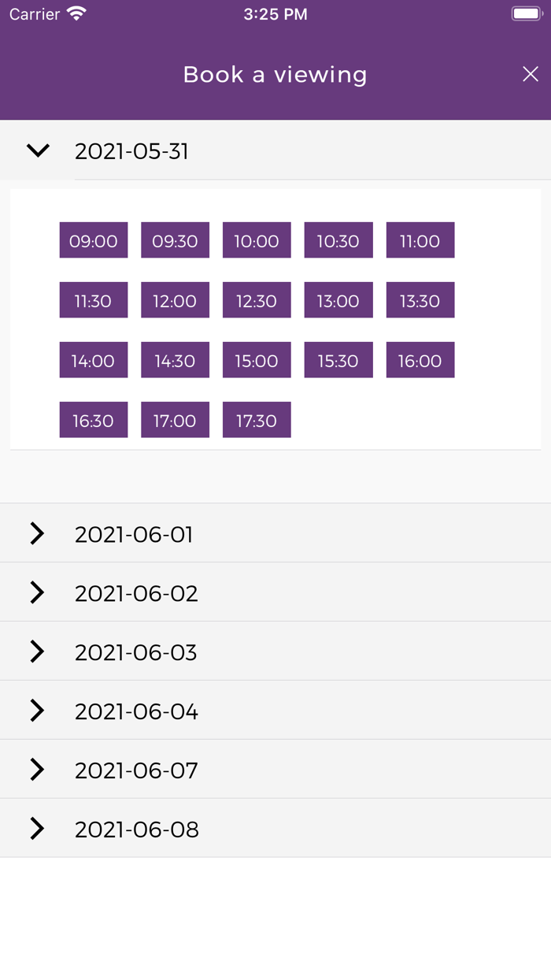Select the 12:00 time slot
Viewport: 551px width, 980px height.
pos(175,300)
